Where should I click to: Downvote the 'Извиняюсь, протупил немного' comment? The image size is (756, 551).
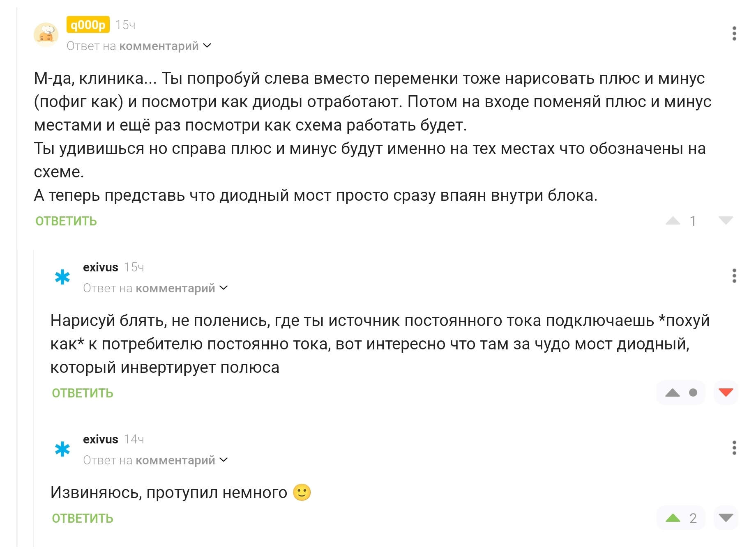coord(726,518)
